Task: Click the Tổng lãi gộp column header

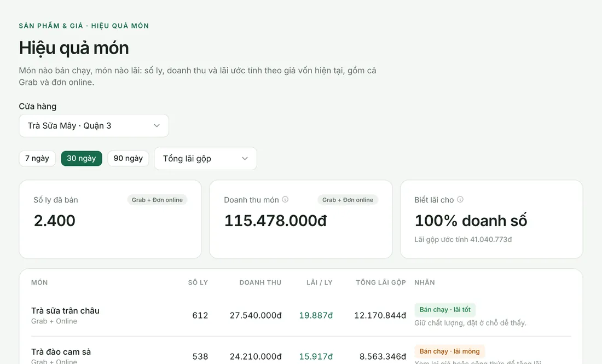Action: coord(381,282)
